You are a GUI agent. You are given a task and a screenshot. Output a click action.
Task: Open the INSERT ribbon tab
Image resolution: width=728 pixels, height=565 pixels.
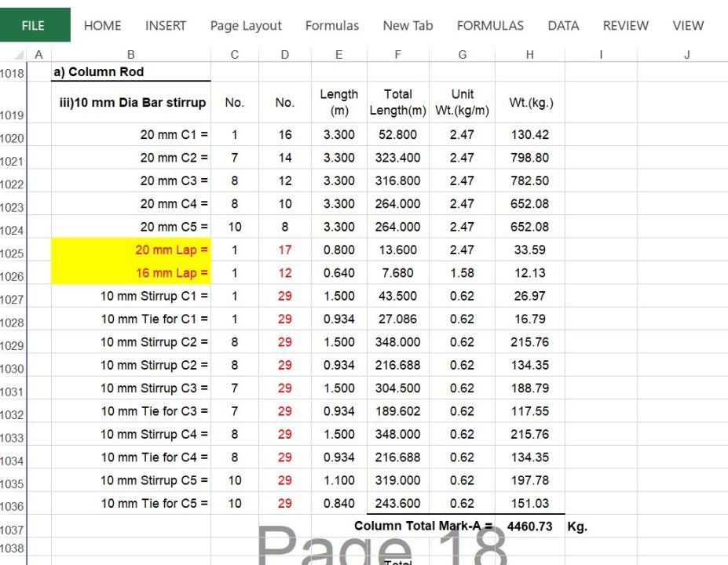click(x=166, y=26)
